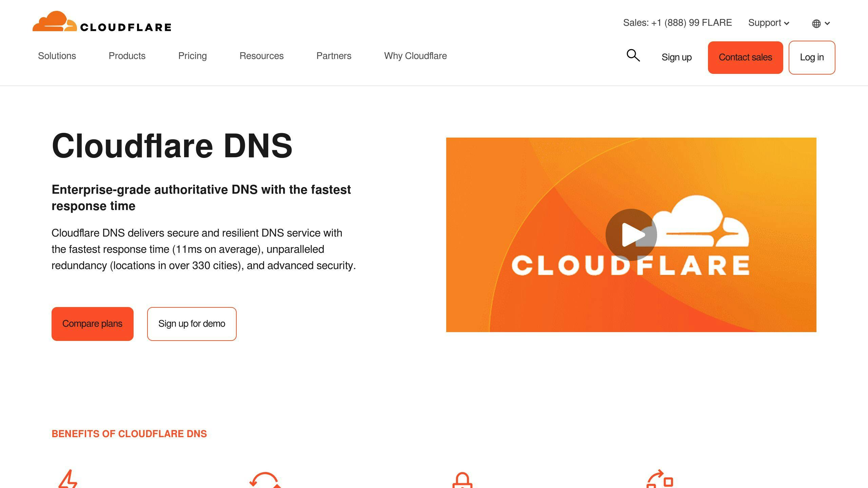Click the Compare plans button
The image size is (868, 488).
point(92,324)
